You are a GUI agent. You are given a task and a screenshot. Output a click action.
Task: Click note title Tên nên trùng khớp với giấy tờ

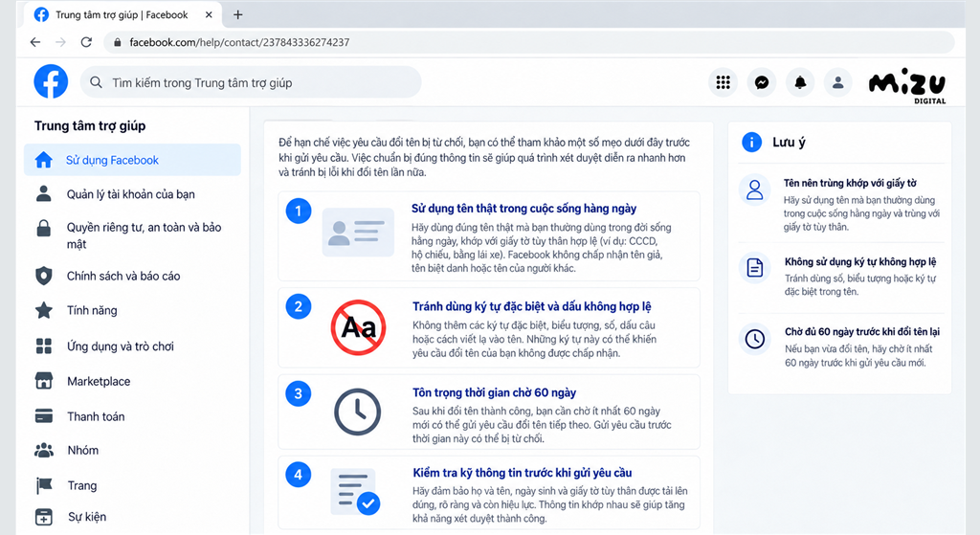(850, 183)
